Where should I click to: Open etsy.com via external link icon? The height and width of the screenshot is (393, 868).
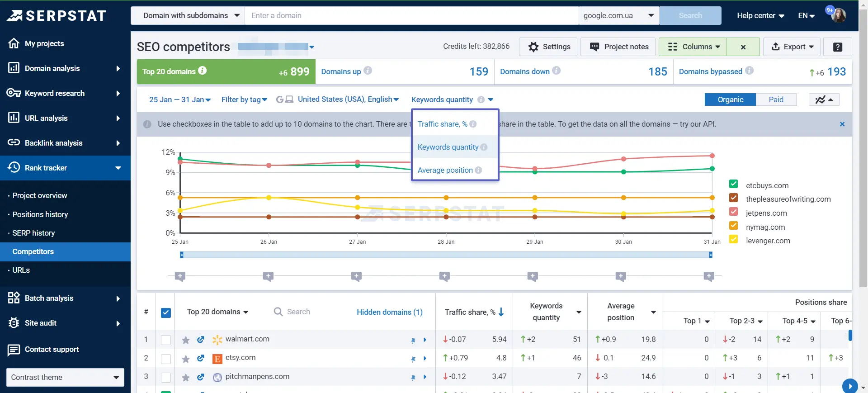pos(200,358)
